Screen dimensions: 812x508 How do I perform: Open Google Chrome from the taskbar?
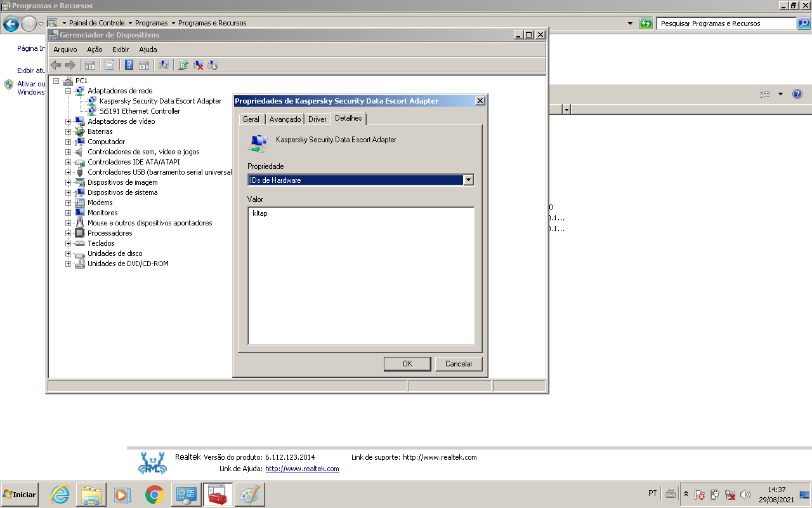155,495
